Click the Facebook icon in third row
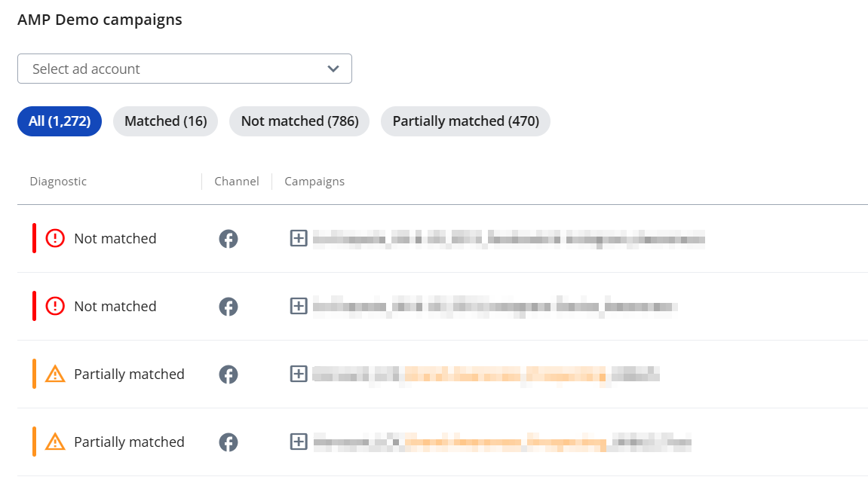This screenshot has height=483, width=868. click(228, 374)
